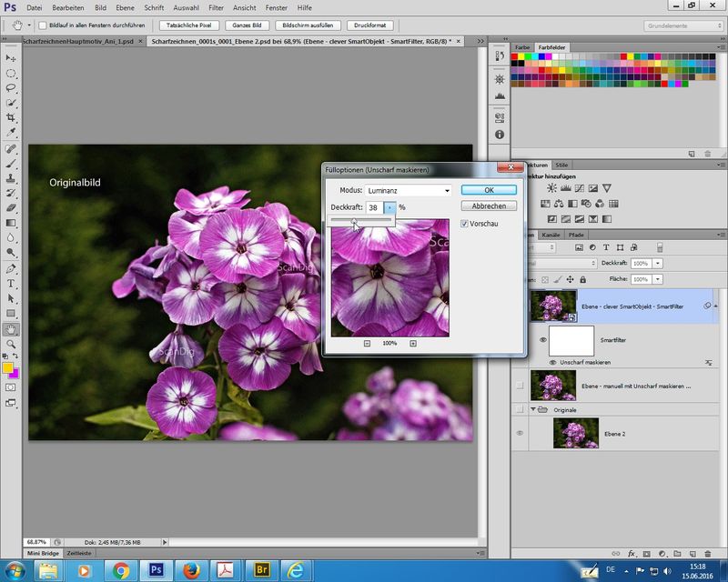Choose the Clone Stamp tool

click(11, 178)
